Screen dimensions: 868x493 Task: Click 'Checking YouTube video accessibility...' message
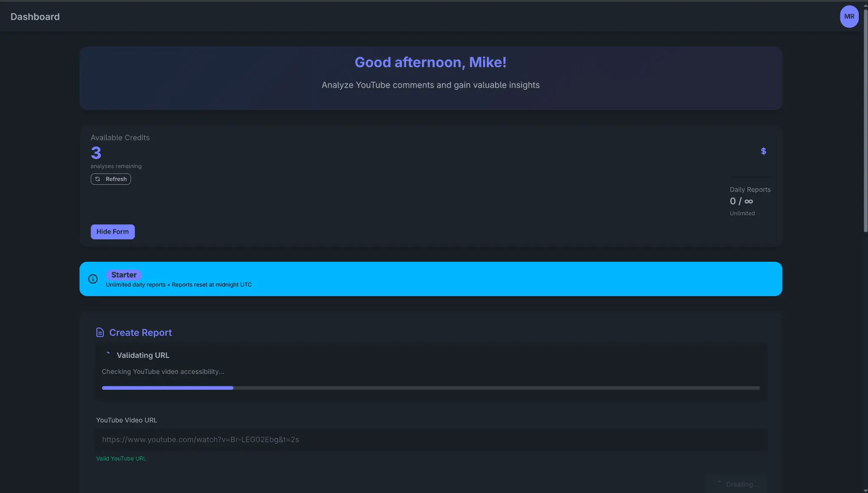click(x=163, y=371)
